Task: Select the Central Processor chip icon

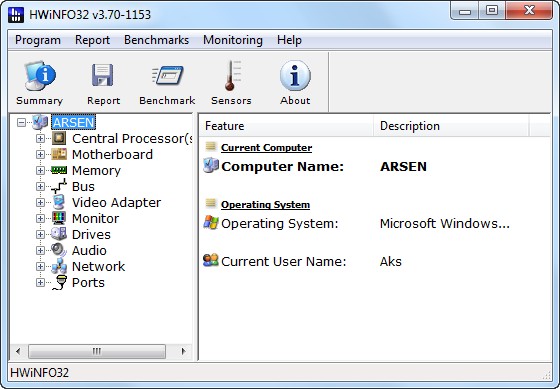Action: 59,138
